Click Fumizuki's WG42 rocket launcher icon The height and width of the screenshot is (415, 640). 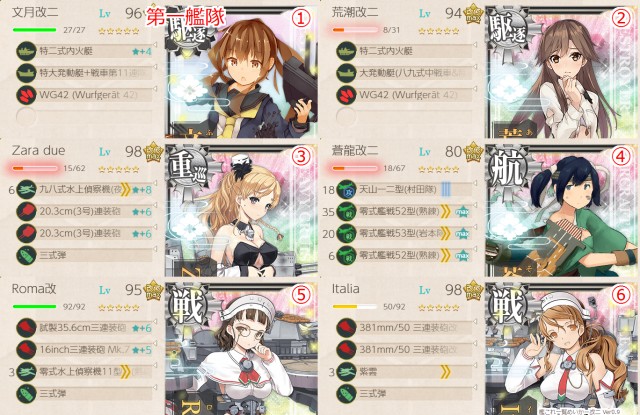coord(26,95)
